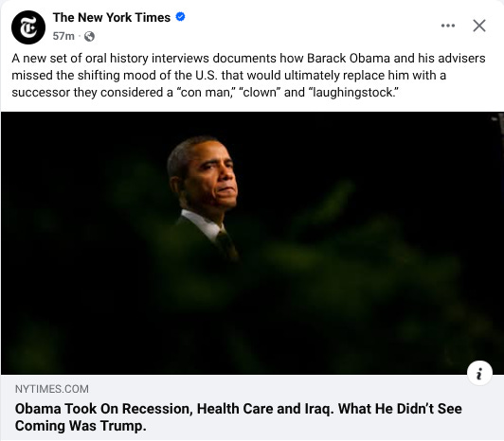This screenshot has width=504, height=441.
Task: Close the post with the X icon
Action: [x=479, y=26]
